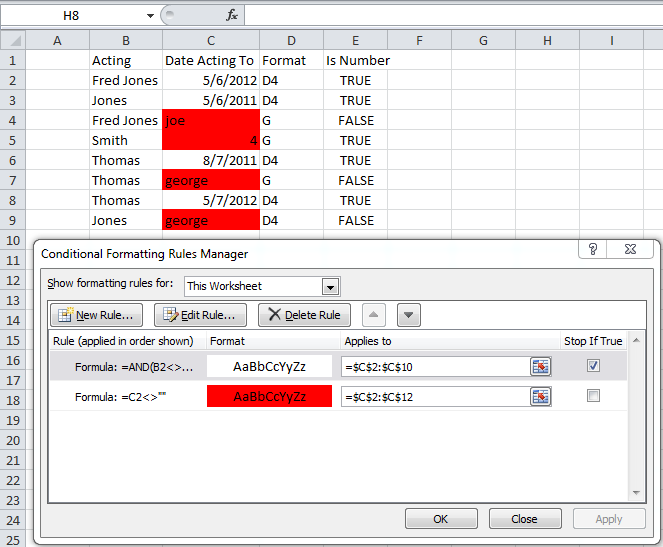
Task: Click the dialog help question mark icon
Action: click(x=593, y=250)
